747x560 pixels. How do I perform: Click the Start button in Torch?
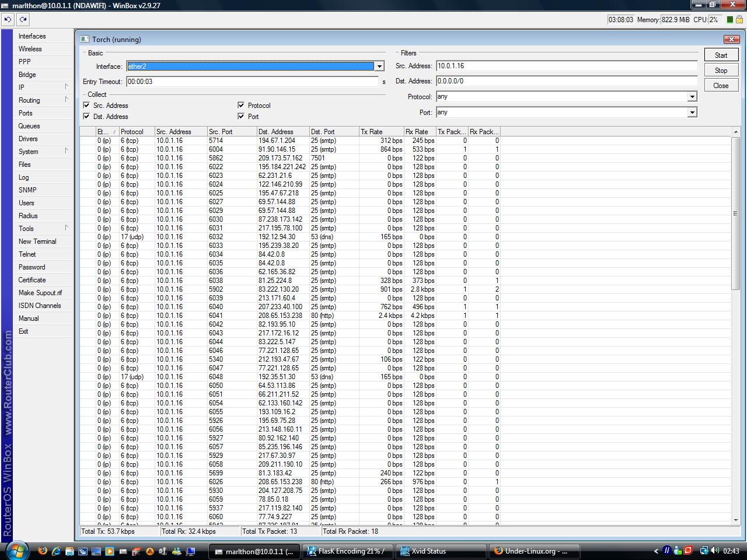pyautogui.click(x=721, y=55)
